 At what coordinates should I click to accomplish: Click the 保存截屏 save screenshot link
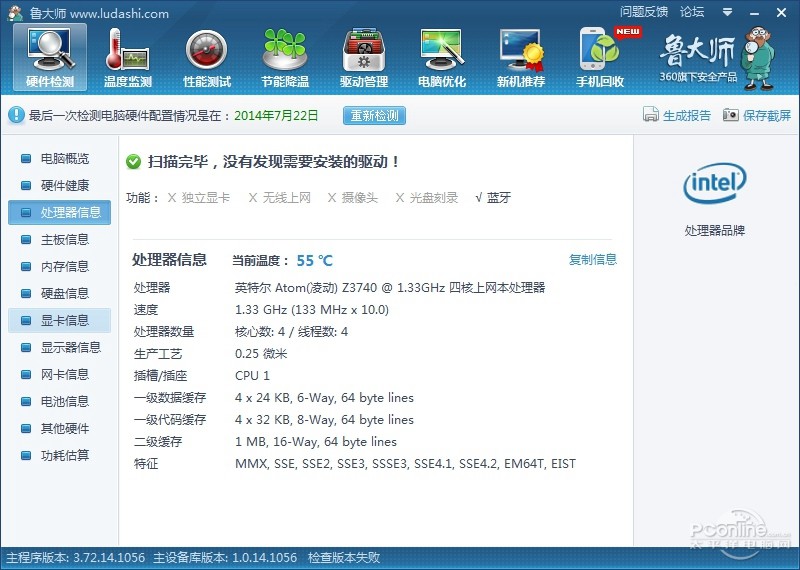[x=767, y=115]
